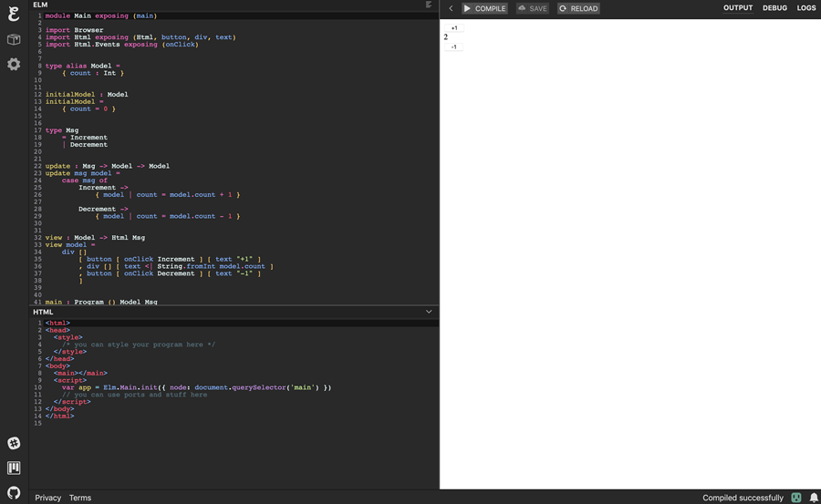The height and width of the screenshot is (504, 821).
Task: Click the '<main></main>' HTML line
Action: click(x=80, y=373)
